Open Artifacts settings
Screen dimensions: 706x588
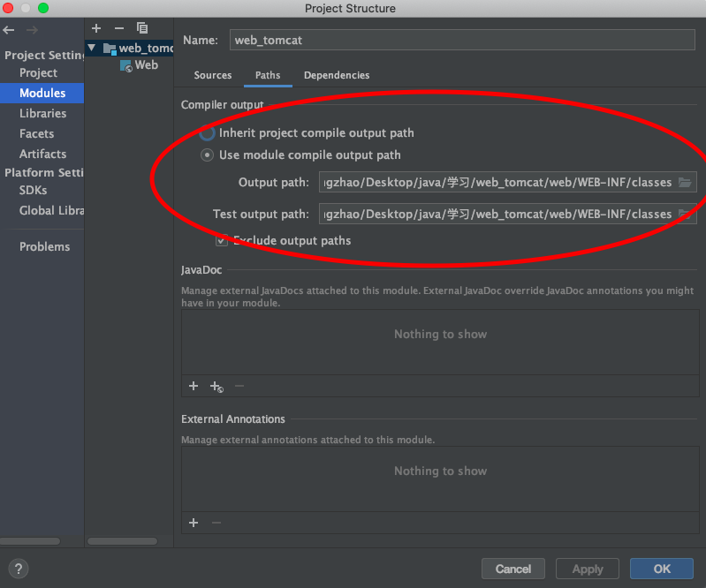42,154
